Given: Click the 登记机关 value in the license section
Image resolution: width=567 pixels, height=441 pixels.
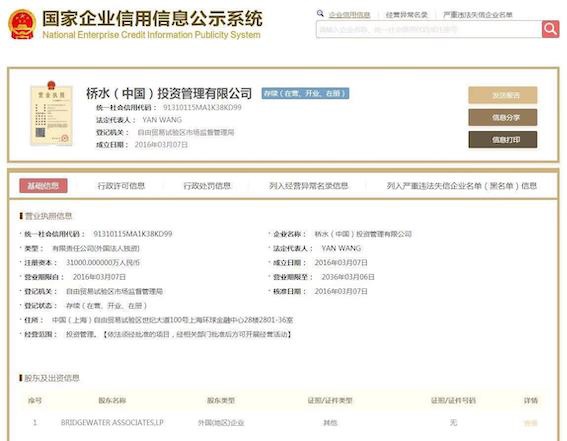Looking at the screenshot, I should [x=114, y=291].
